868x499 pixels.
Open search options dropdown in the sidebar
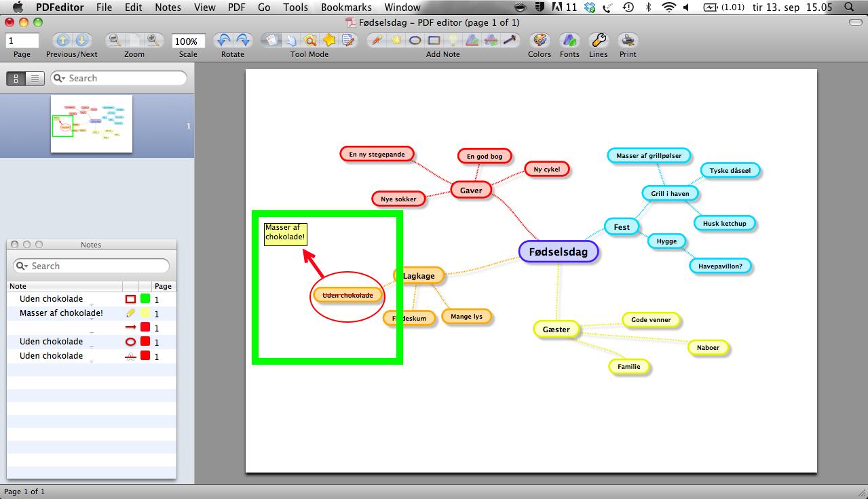(x=60, y=79)
